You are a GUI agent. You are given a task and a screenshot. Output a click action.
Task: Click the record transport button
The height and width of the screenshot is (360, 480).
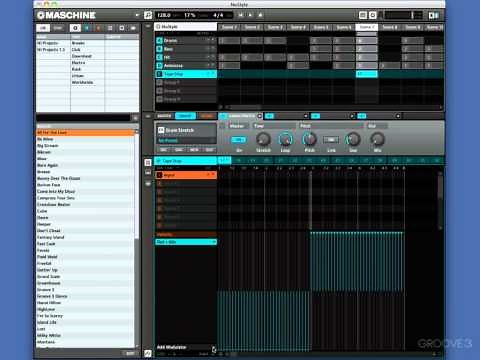click(261, 15)
